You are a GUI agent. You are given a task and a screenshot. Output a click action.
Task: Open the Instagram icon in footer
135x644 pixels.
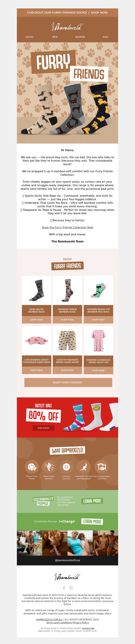[71, 588]
